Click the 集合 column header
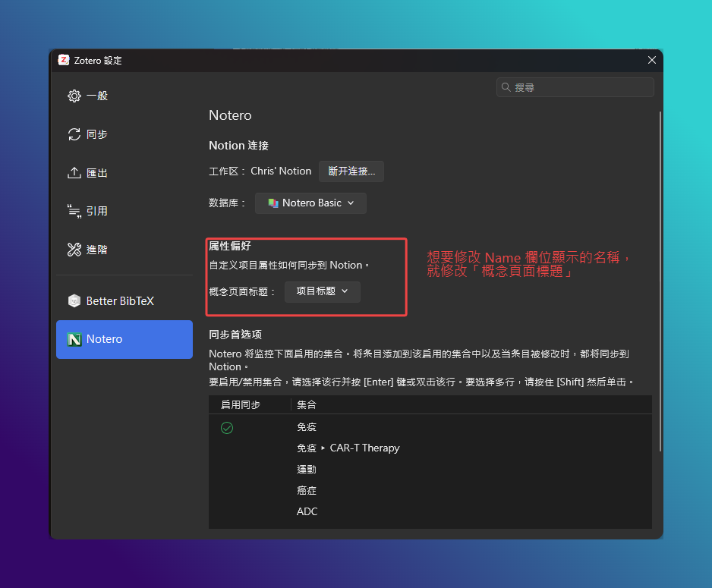 pos(471,404)
